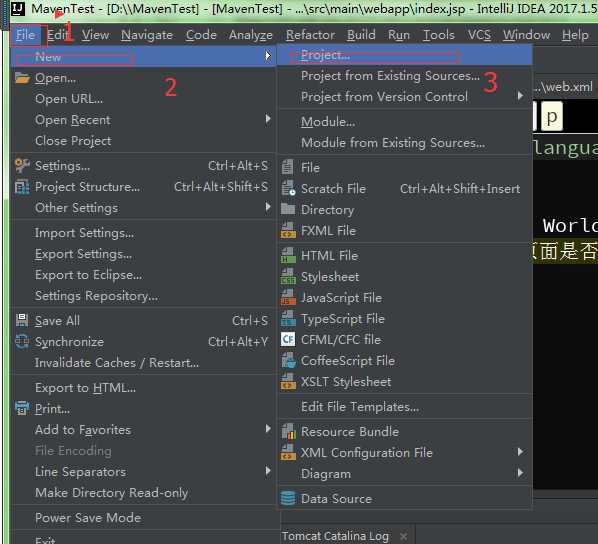Select Open URL... menu entry

coord(143,99)
